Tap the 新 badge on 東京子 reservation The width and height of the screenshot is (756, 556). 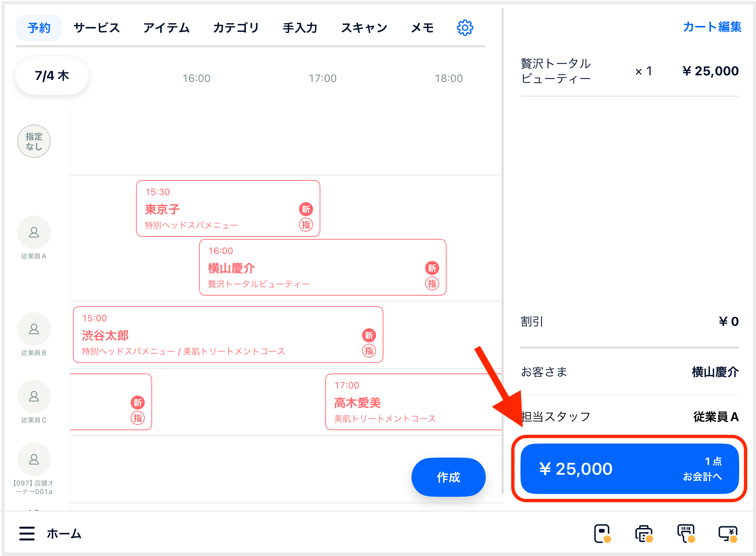click(306, 209)
